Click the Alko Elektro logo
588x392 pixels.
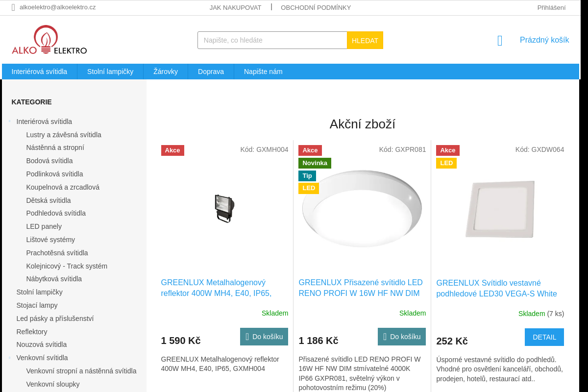coord(49,40)
